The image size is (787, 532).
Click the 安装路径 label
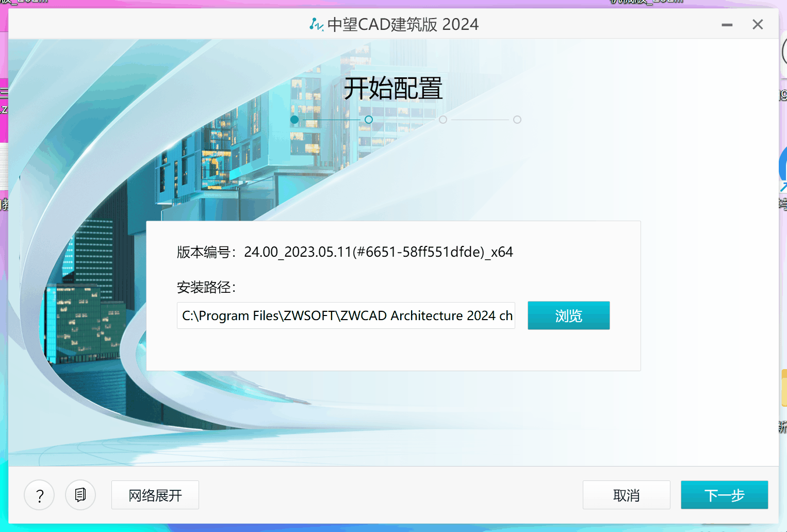(x=206, y=287)
